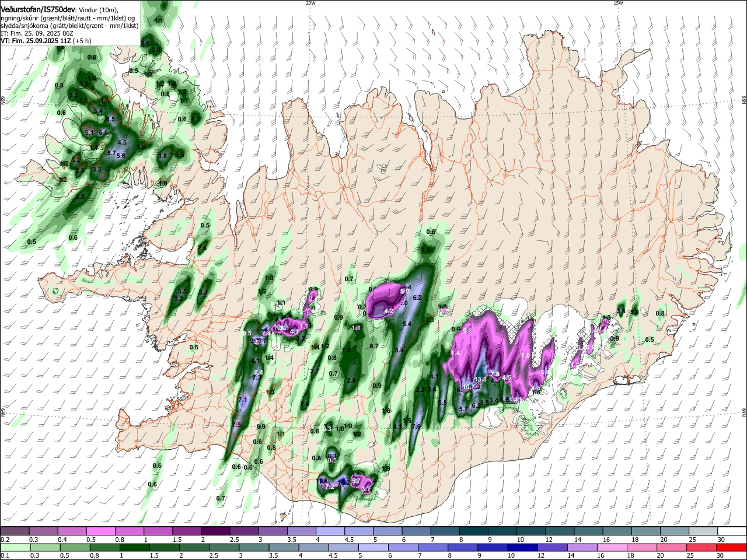This screenshot has width=747, height=560.
Task: Click the darkest green rain swatch at 1
Action: click(134, 547)
